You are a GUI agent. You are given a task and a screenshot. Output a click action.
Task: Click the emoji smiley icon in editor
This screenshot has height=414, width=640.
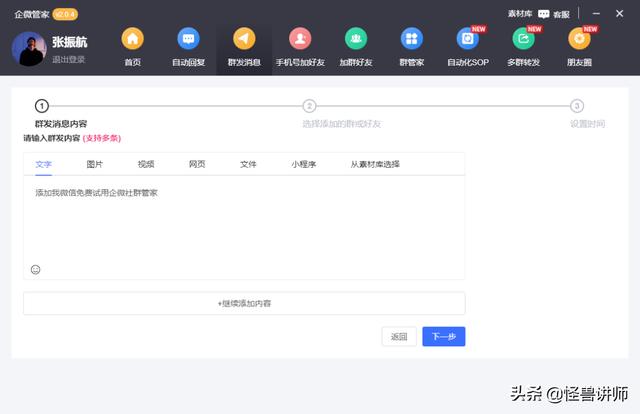pyautogui.click(x=36, y=269)
